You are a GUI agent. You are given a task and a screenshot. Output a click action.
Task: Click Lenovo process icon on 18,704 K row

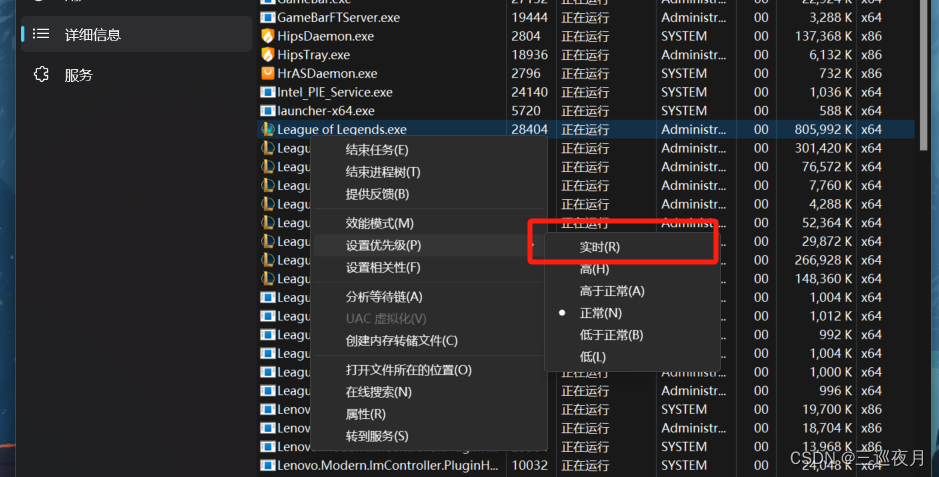(268, 428)
